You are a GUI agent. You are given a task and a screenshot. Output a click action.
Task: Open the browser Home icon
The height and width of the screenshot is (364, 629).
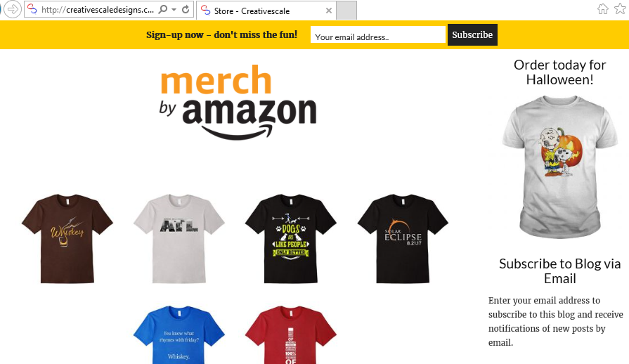[x=602, y=9]
